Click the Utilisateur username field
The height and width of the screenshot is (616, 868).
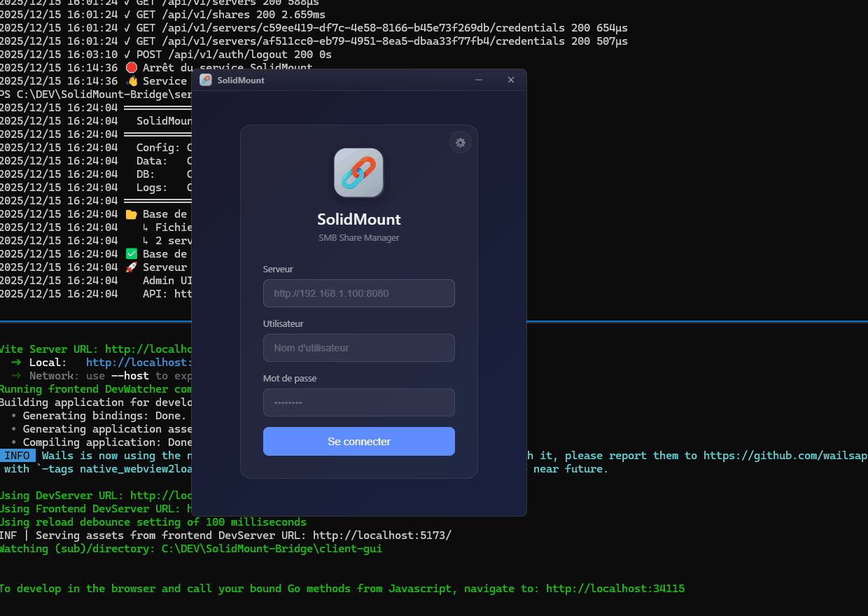tap(358, 348)
